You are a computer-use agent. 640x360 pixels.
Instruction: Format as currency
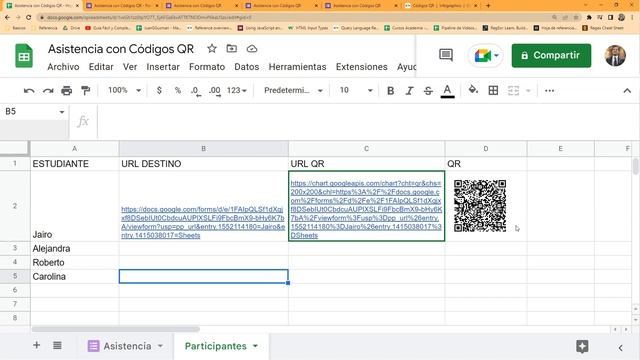[x=159, y=90]
